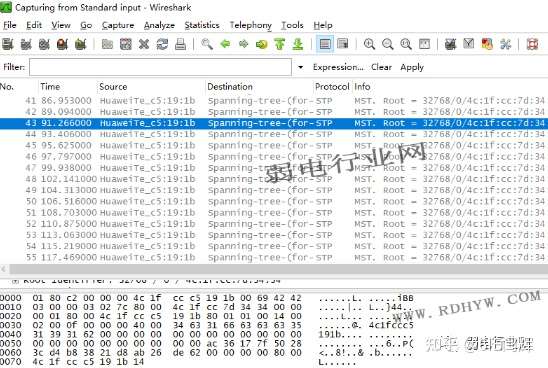Open the File menu
Screen dimensions: 548x368
pos(10,25)
